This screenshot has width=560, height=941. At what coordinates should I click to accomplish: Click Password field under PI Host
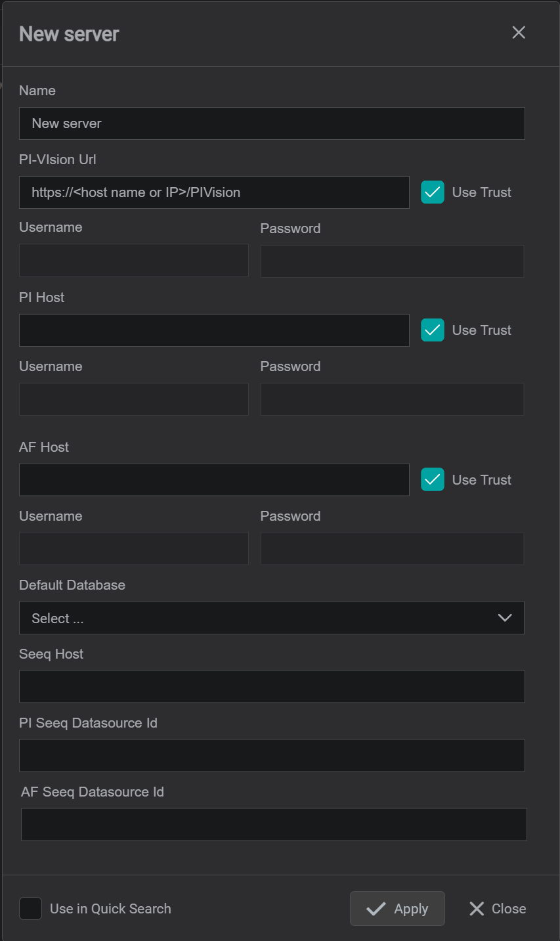392,399
